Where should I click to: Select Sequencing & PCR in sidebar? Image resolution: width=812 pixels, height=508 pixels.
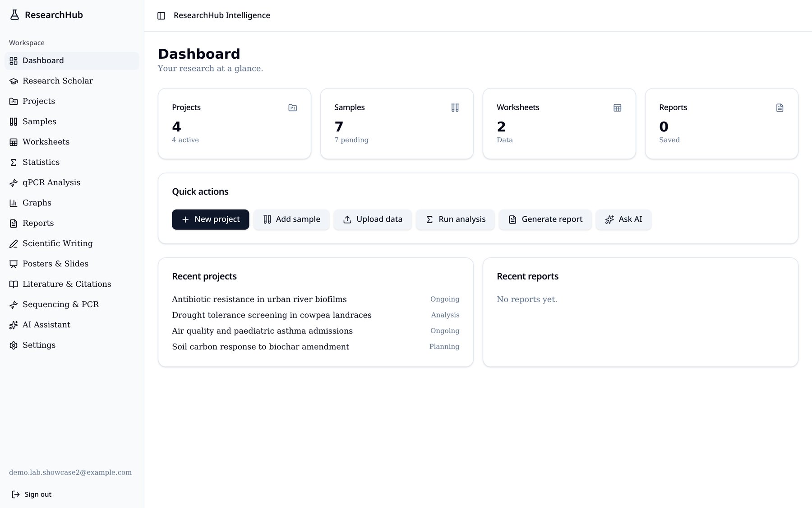72,304
